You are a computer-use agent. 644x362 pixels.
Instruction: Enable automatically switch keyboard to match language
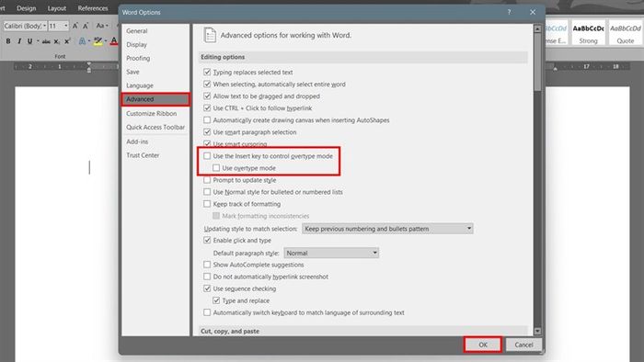(x=207, y=312)
